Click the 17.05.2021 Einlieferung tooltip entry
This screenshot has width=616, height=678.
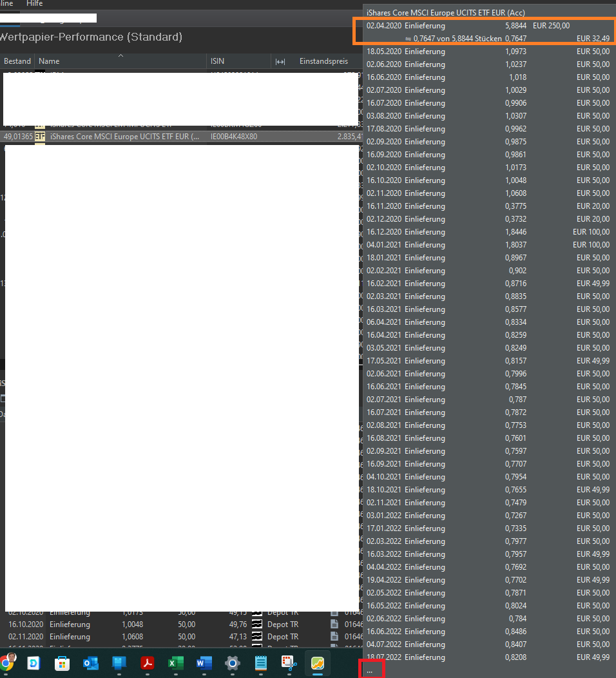click(488, 361)
